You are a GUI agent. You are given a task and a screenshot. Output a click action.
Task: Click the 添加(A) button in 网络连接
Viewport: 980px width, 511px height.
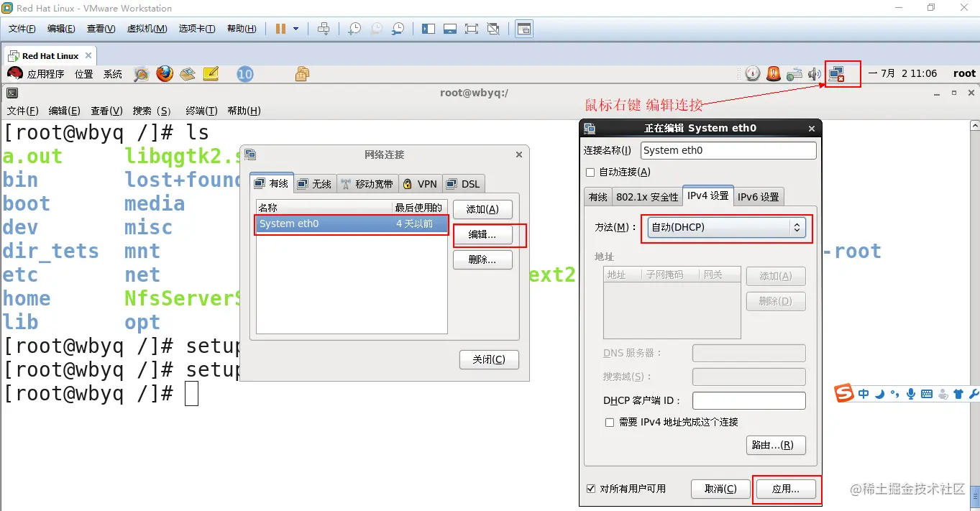482,209
